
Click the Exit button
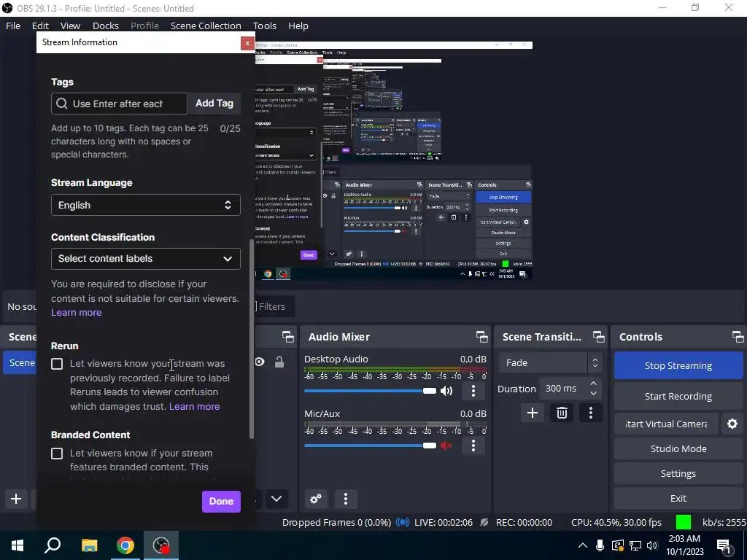[678, 498]
